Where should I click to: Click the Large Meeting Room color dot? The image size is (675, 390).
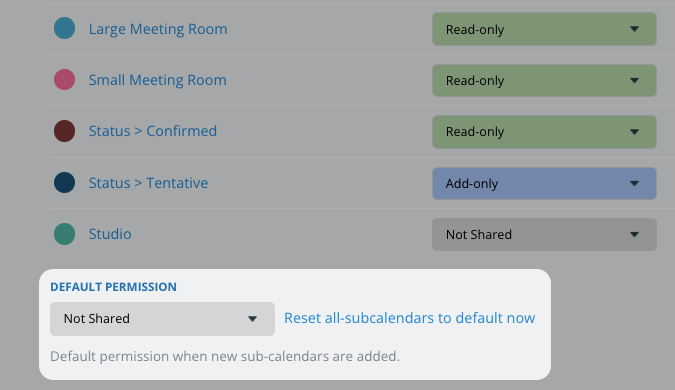[65, 28]
